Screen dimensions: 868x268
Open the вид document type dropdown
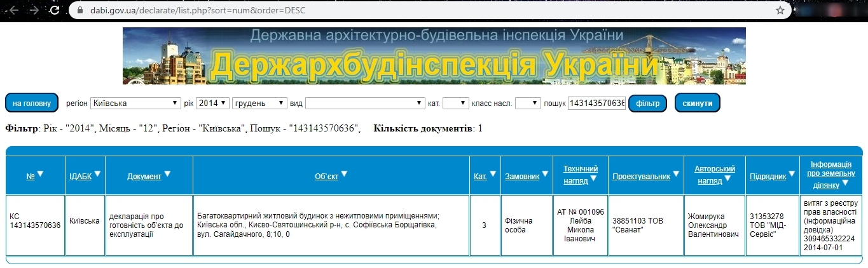[x=365, y=103]
